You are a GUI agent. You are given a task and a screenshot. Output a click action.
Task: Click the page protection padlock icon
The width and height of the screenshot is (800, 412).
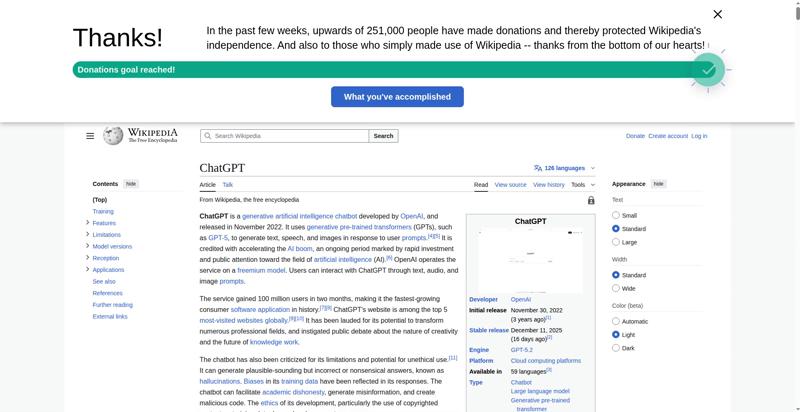[591, 200]
